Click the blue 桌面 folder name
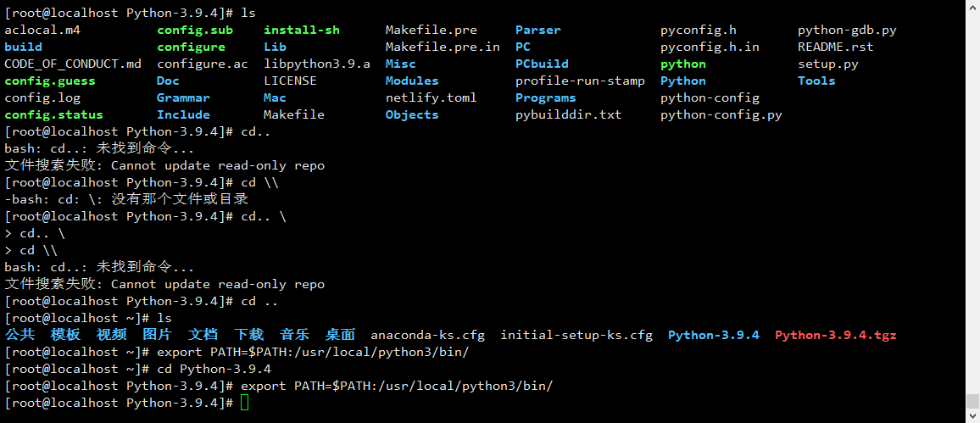The image size is (980, 423). click(340, 335)
